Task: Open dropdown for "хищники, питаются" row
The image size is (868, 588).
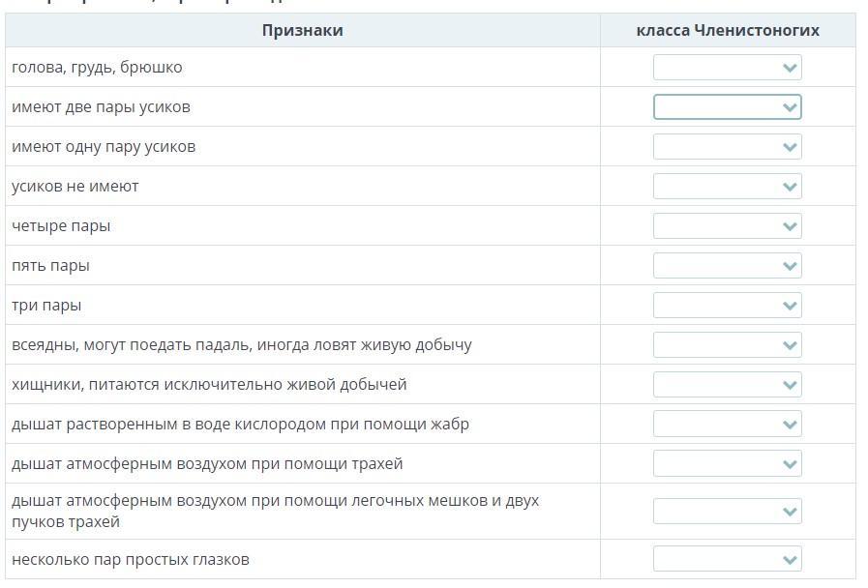Action: coord(727,385)
